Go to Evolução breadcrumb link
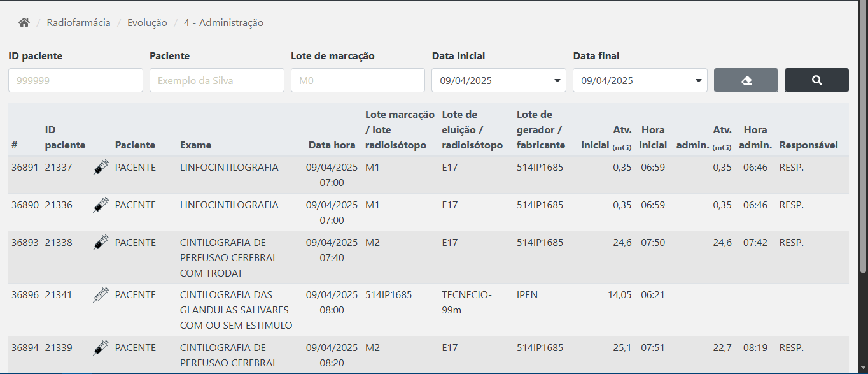The height and width of the screenshot is (374, 868). tap(147, 23)
